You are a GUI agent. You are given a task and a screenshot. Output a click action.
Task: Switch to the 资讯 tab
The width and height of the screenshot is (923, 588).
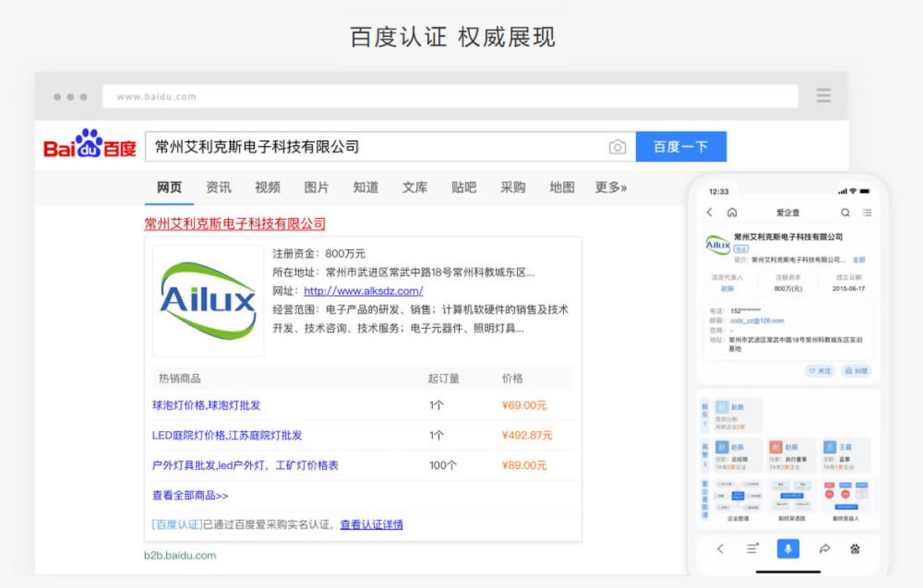pos(218,187)
